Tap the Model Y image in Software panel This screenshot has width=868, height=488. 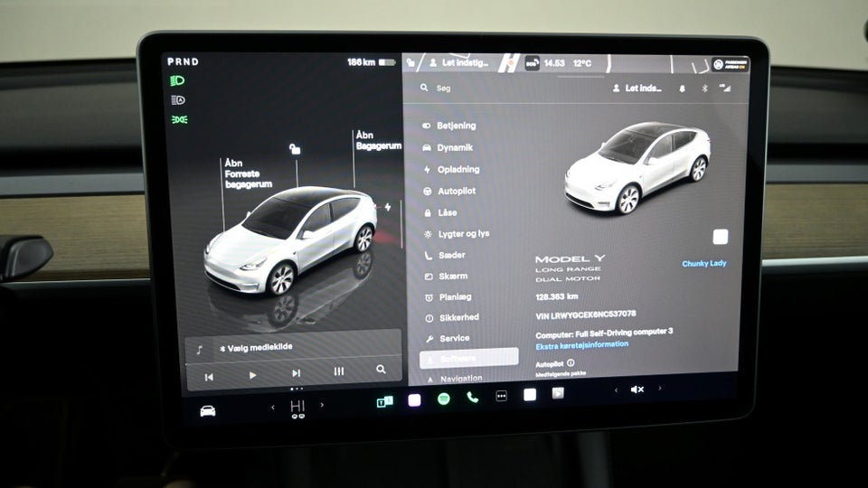(x=637, y=168)
